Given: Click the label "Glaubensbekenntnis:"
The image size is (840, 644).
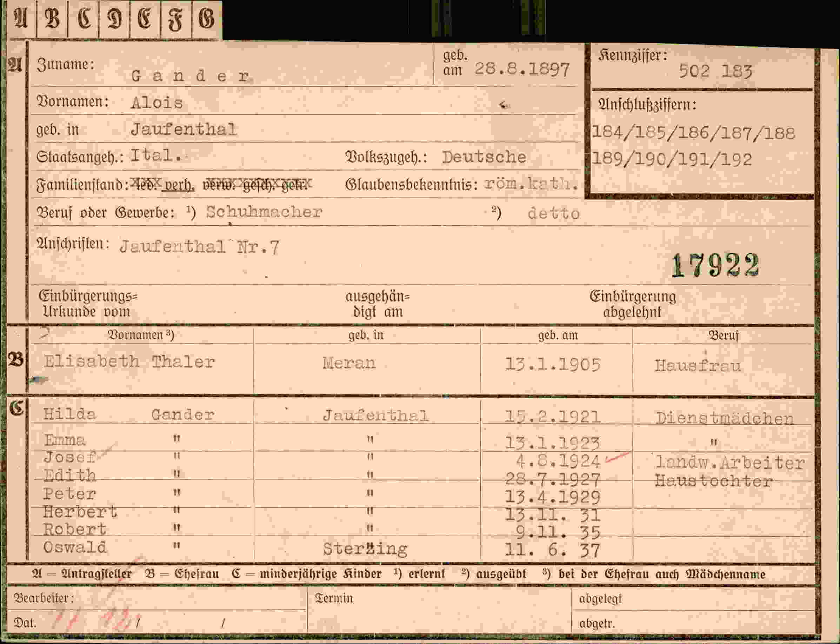Looking at the screenshot, I should tap(412, 185).
